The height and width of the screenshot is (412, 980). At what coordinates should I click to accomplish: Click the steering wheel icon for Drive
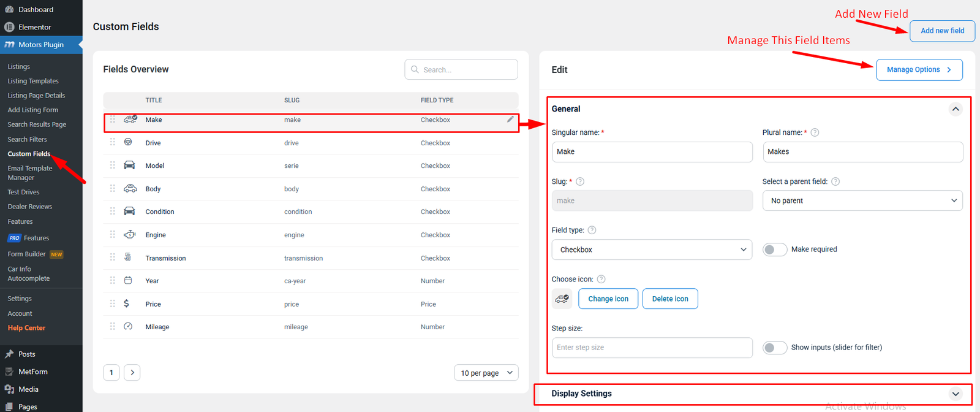[x=128, y=142]
